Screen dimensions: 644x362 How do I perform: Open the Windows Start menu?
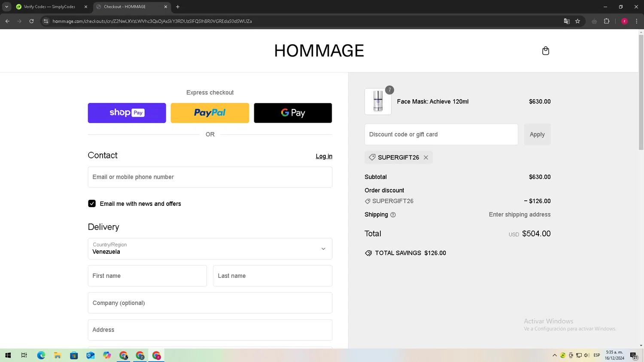click(8, 355)
